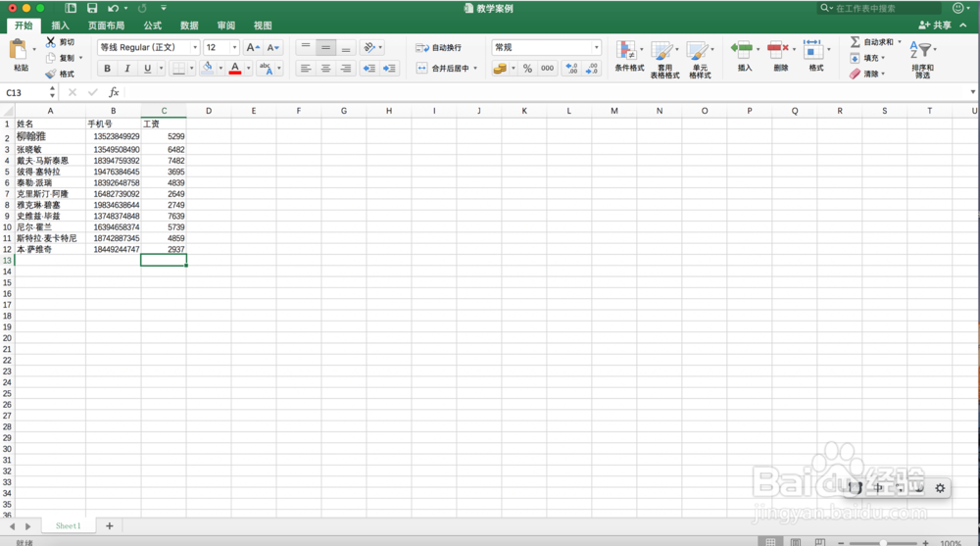The width and height of the screenshot is (980, 546).
Task: Decrease decimal places
Action: 592,69
